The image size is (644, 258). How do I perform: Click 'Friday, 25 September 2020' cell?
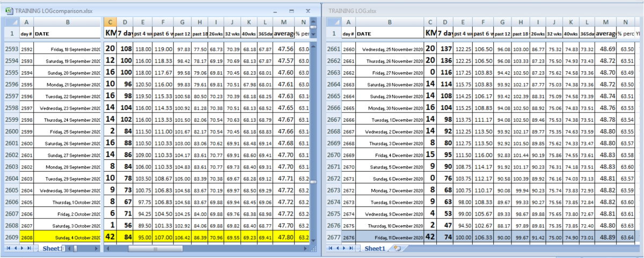(67, 131)
